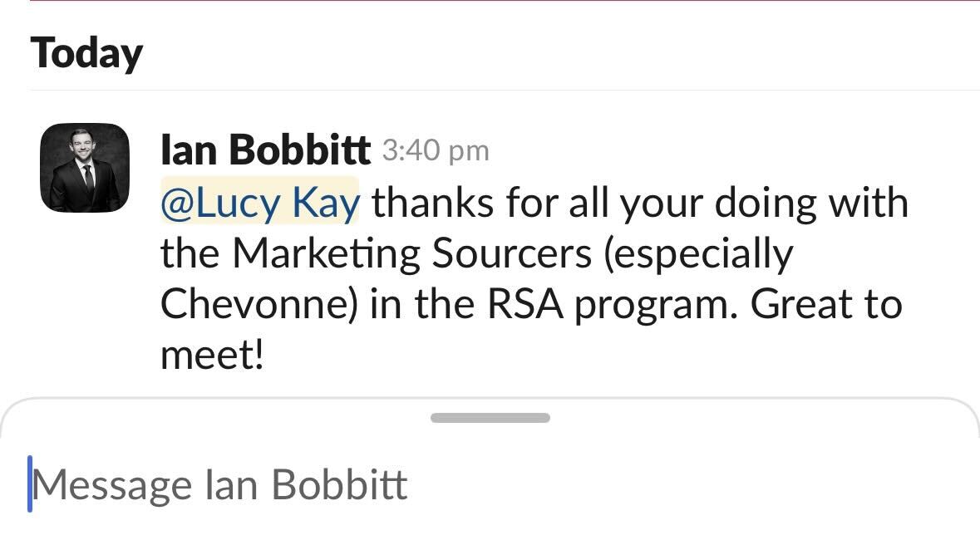Open the @Lucy Kay mention
Image resolution: width=980 pixels, height=540 pixels.
[x=259, y=203]
